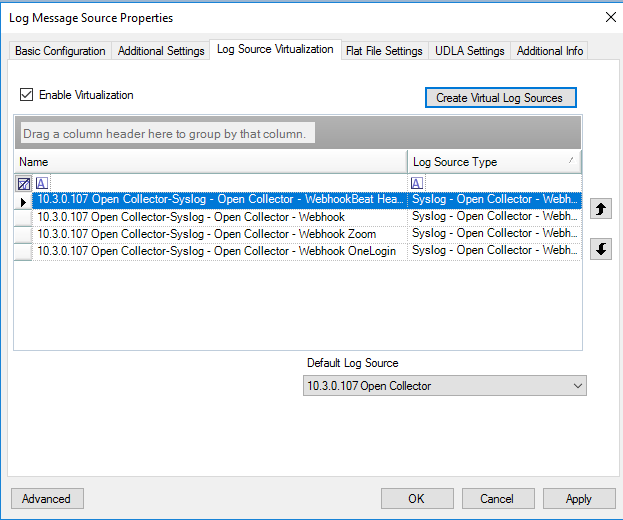
Task: Go to the Flat File Settings tab
Action: tap(384, 51)
